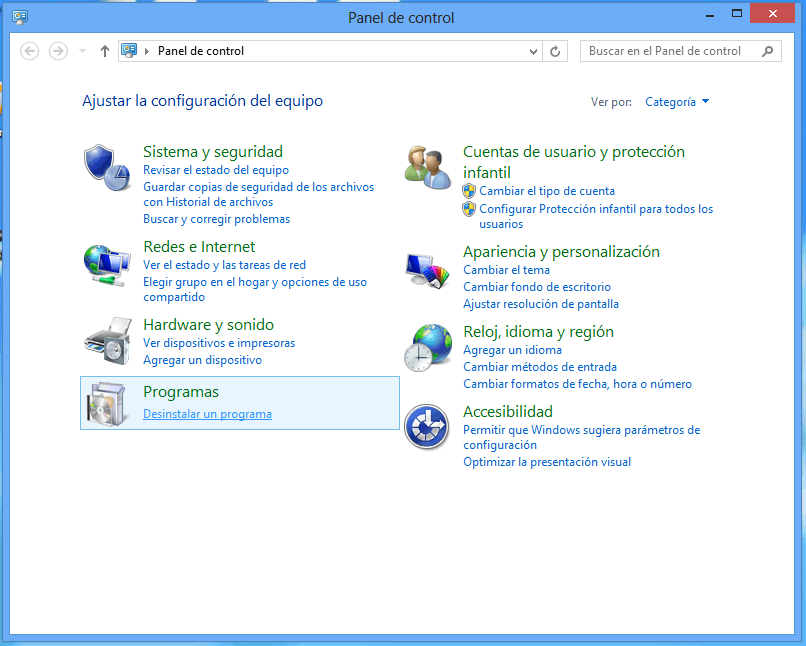
Task: Open the Hardware y sonido category
Action: [x=208, y=325]
